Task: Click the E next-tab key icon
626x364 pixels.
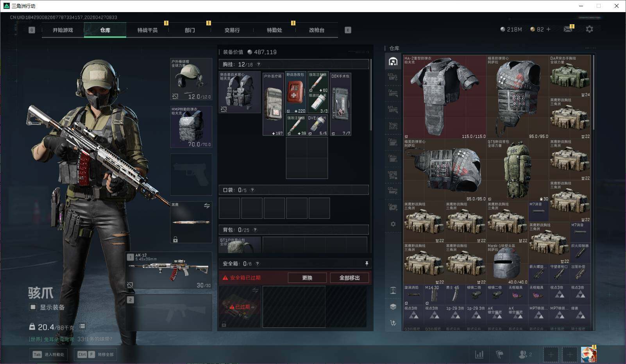Action: pos(348,30)
